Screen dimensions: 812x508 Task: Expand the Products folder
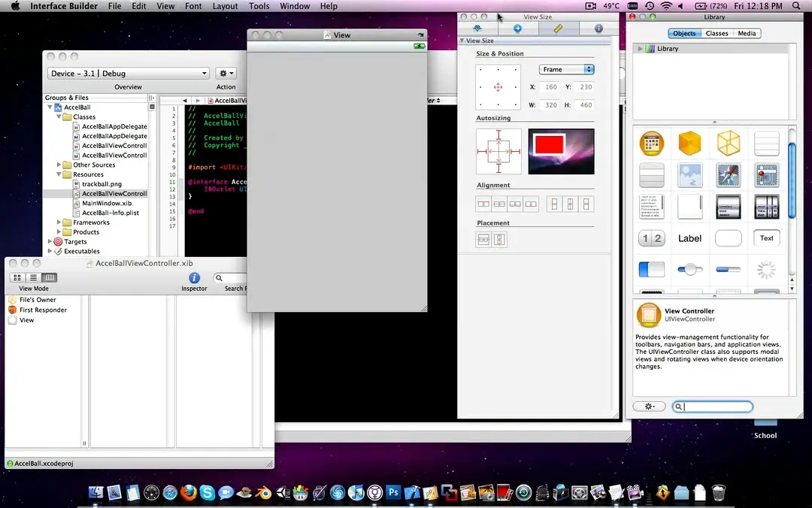coord(59,232)
